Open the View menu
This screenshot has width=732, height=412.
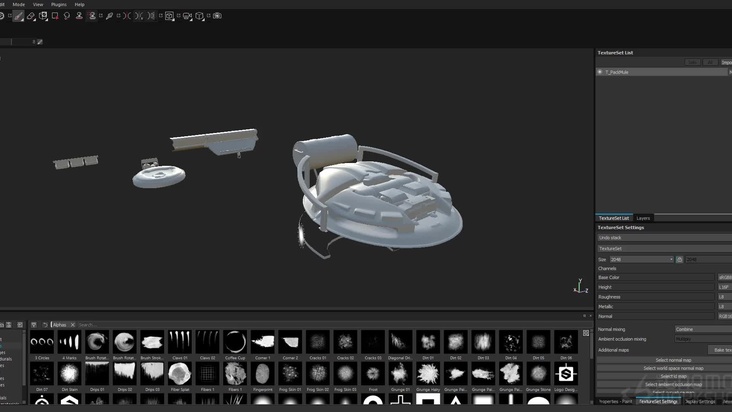tap(38, 5)
